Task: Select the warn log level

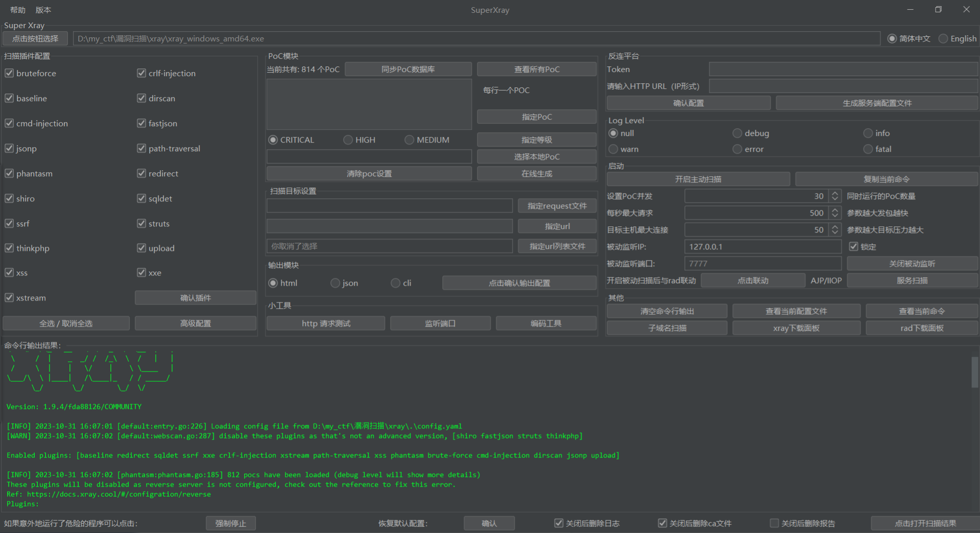Action: pyautogui.click(x=613, y=149)
